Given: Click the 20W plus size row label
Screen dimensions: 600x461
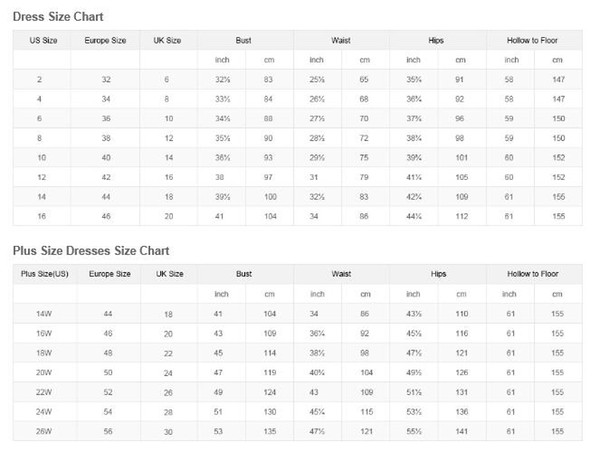Looking at the screenshot, I should (x=44, y=372).
